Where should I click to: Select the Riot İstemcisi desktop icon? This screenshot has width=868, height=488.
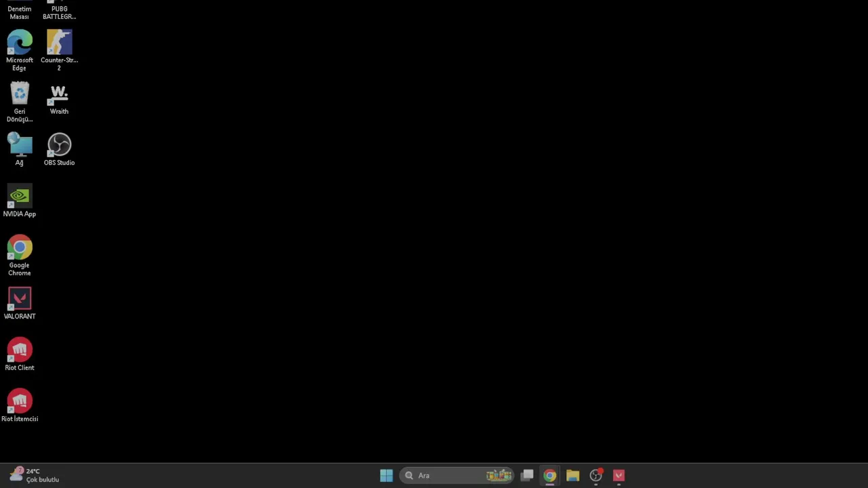pyautogui.click(x=19, y=406)
